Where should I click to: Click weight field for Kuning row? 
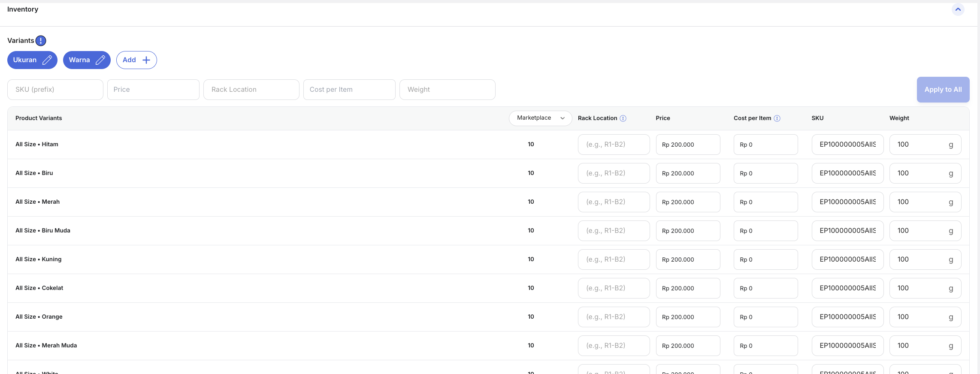pyautogui.click(x=926, y=259)
